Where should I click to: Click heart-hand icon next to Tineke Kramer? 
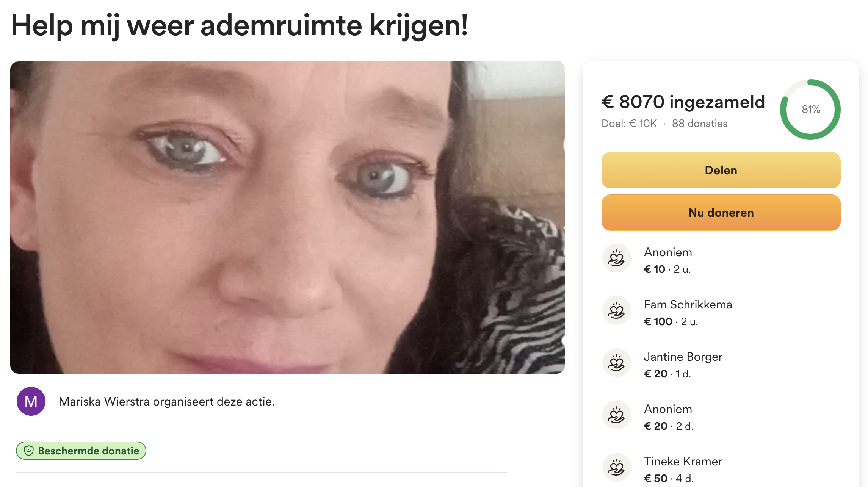616,467
